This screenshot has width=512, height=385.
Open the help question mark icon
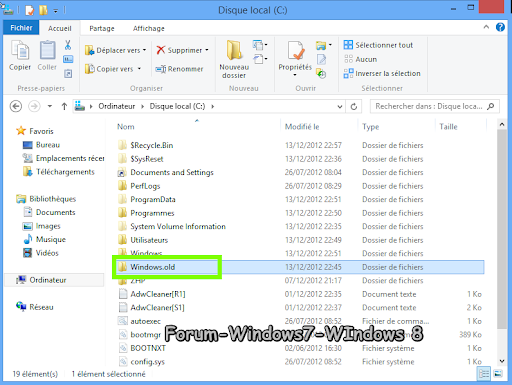[x=500, y=27]
